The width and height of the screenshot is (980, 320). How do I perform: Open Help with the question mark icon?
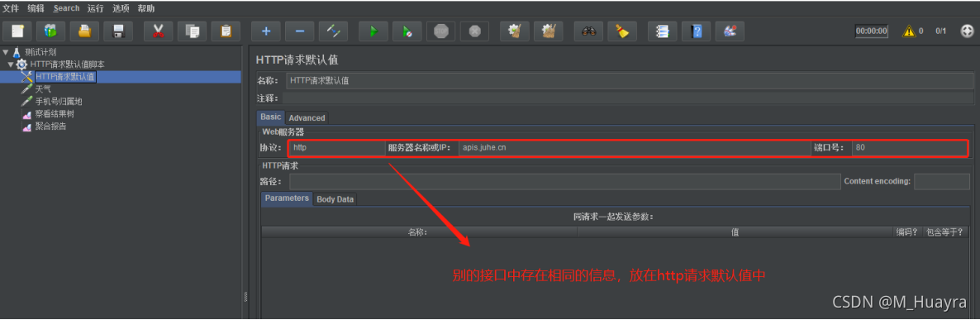[x=697, y=31]
